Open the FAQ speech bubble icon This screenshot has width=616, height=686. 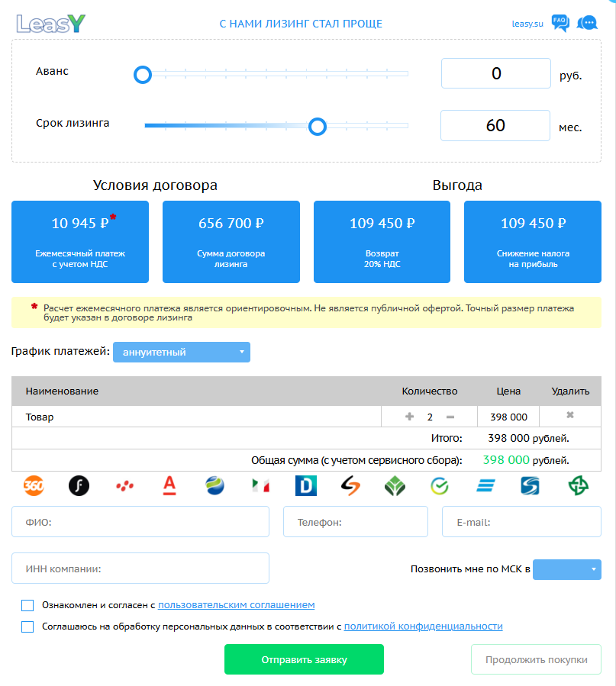[560, 23]
